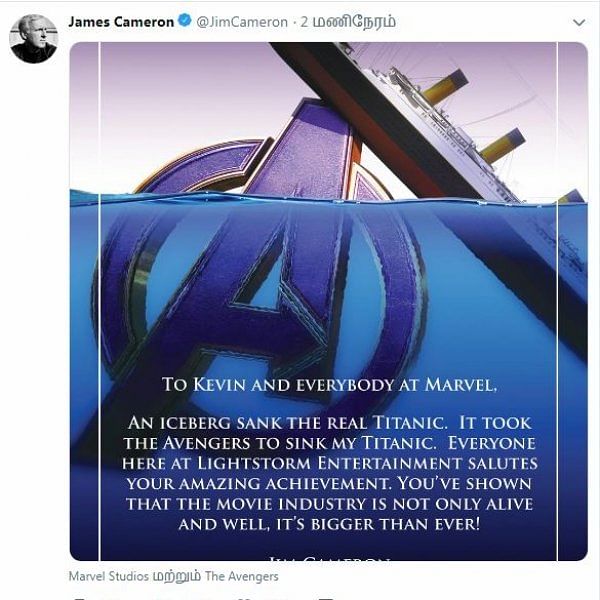Image resolution: width=600 pixels, height=600 pixels.
Task: Click the lower yellow funnel of the Titanic
Action: [x=502, y=145]
